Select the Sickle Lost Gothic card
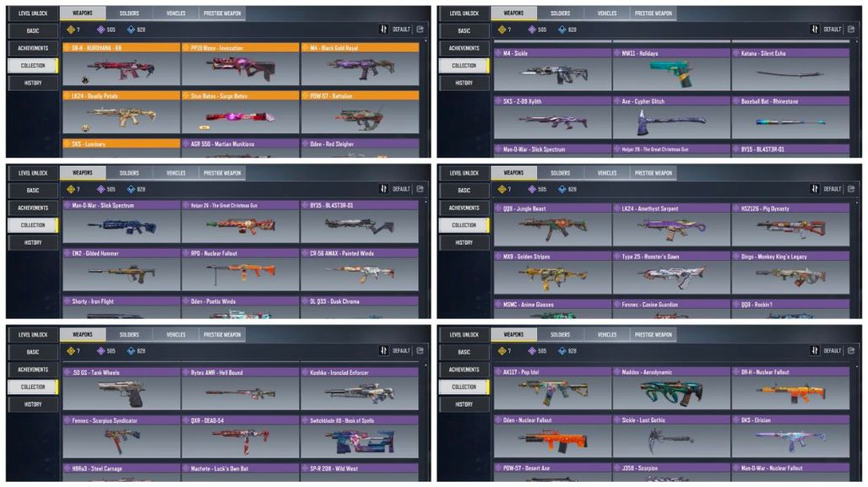The height and width of the screenshot is (487, 868). 671,436
